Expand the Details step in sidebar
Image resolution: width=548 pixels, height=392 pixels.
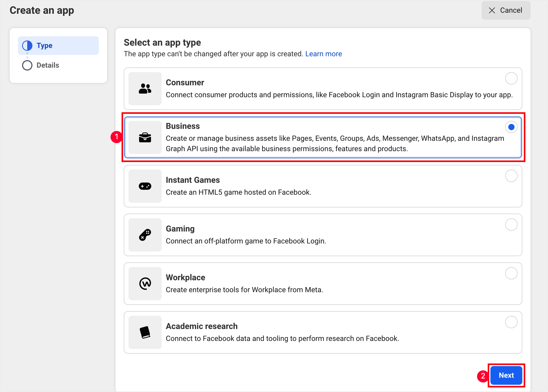pyautogui.click(x=47, y=65)
